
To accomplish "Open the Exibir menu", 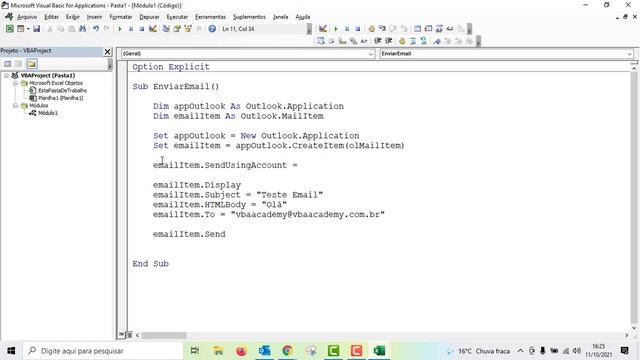I will pos(73,17).
